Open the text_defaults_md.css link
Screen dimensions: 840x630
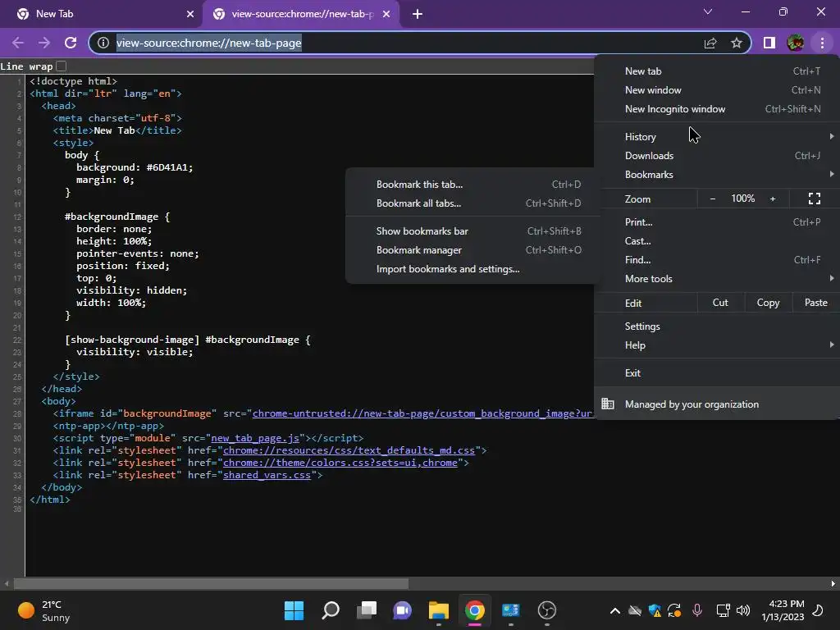click(x=349, y=450)
